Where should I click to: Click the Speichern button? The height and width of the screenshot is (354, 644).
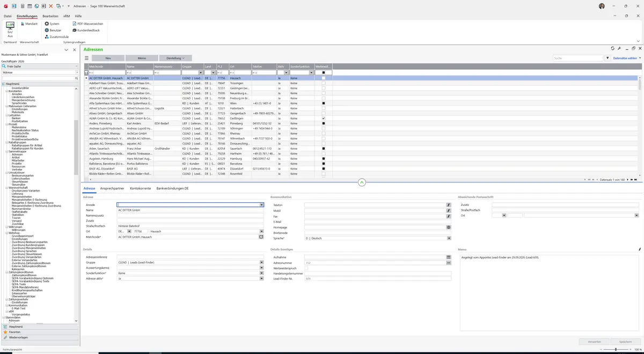pyautogui.click(x=626, y=341)
